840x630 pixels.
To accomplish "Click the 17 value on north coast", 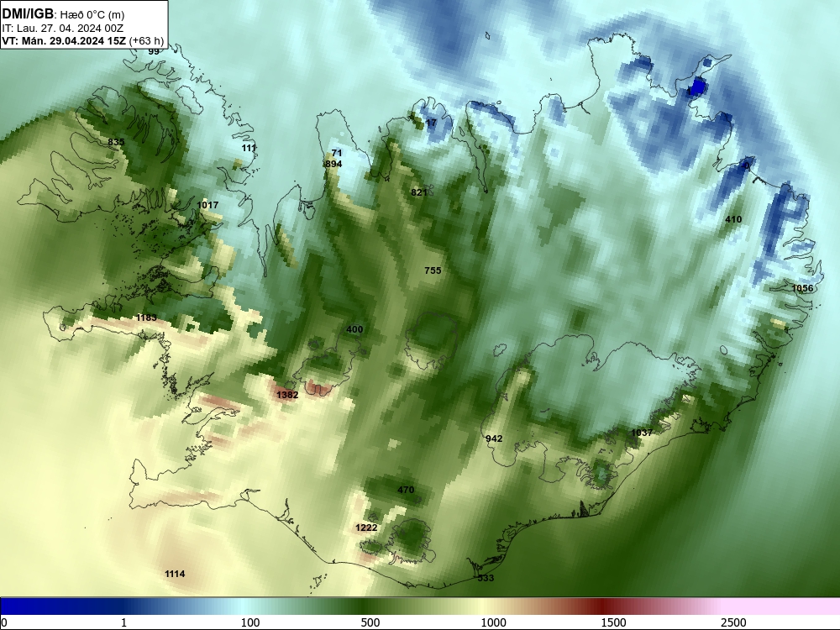I will tap(431, 123).
